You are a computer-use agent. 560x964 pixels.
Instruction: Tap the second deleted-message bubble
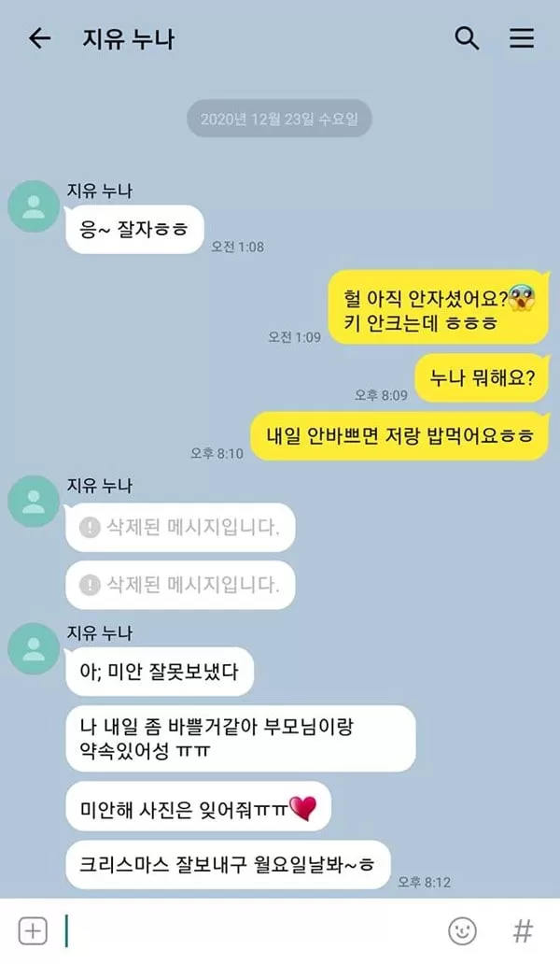pyautogui.click(x=180, y=585)
